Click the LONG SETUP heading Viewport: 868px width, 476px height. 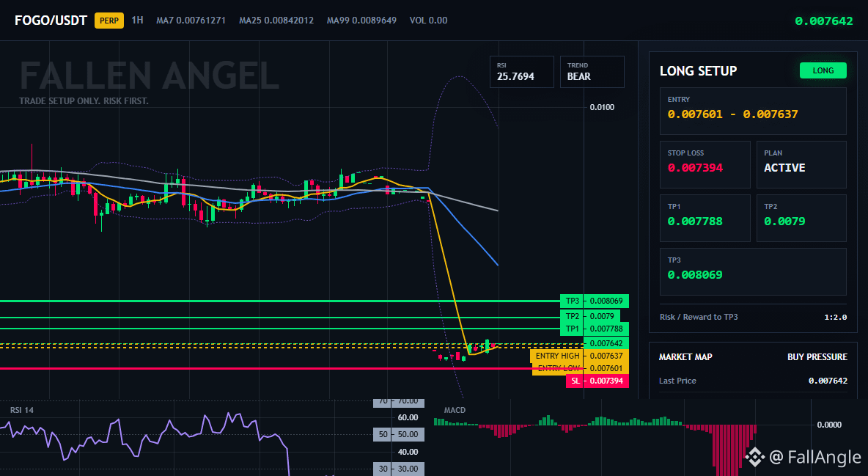click(698, 71)
